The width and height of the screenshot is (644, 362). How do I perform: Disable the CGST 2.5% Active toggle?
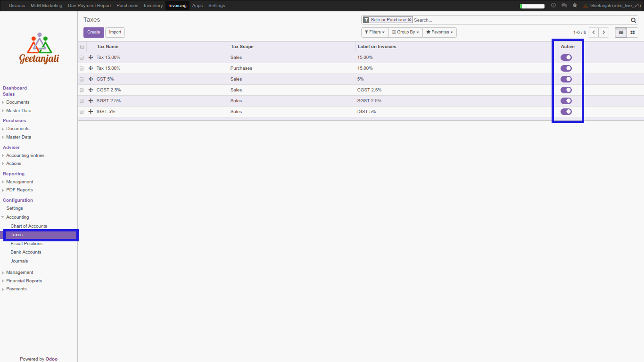point(566,90)
